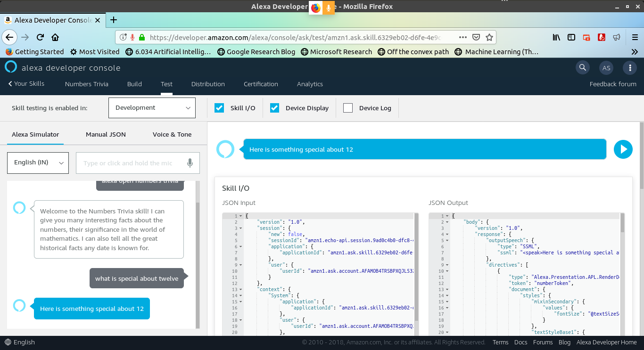Click the megaphone extension icon
This screenshot has width=644, height=350.
616,37
